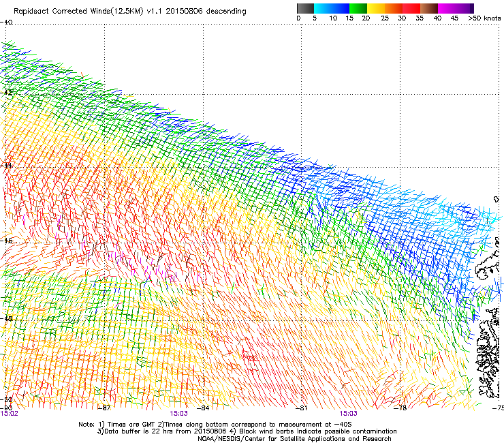Click the Rapidscat Corrected Winds title text

click(x=130, y=11)
